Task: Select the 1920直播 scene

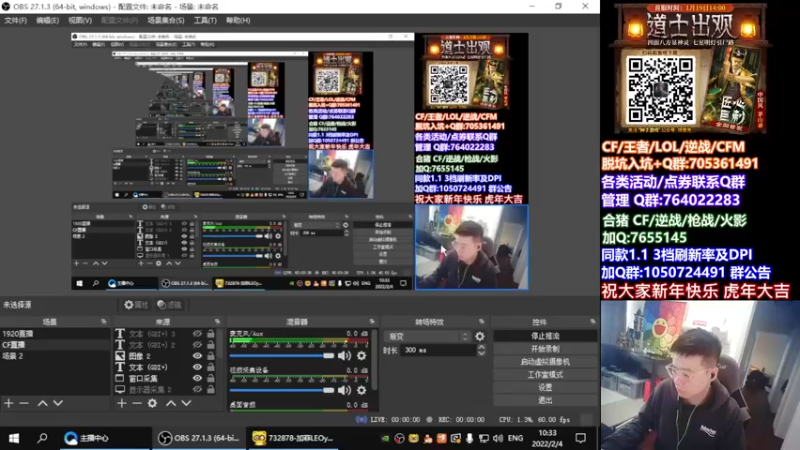Action: pyautogui.click(x=55, y=333)
